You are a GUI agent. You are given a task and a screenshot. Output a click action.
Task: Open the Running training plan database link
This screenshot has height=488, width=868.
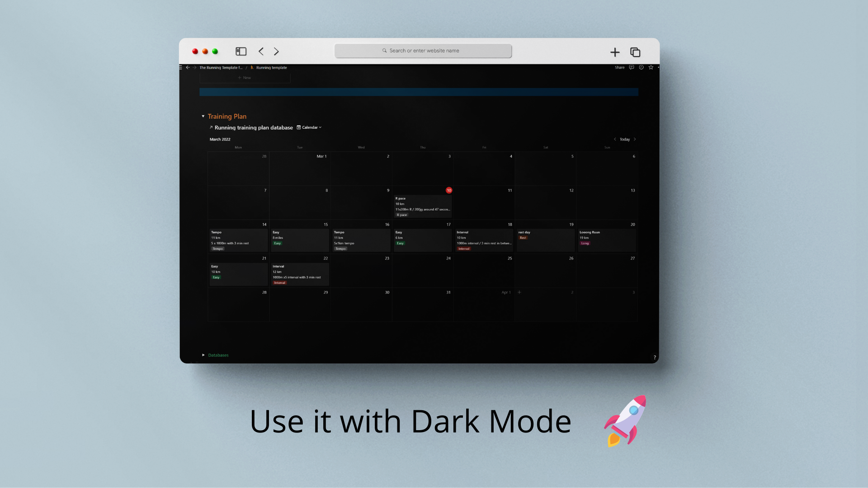click(254, 127)
